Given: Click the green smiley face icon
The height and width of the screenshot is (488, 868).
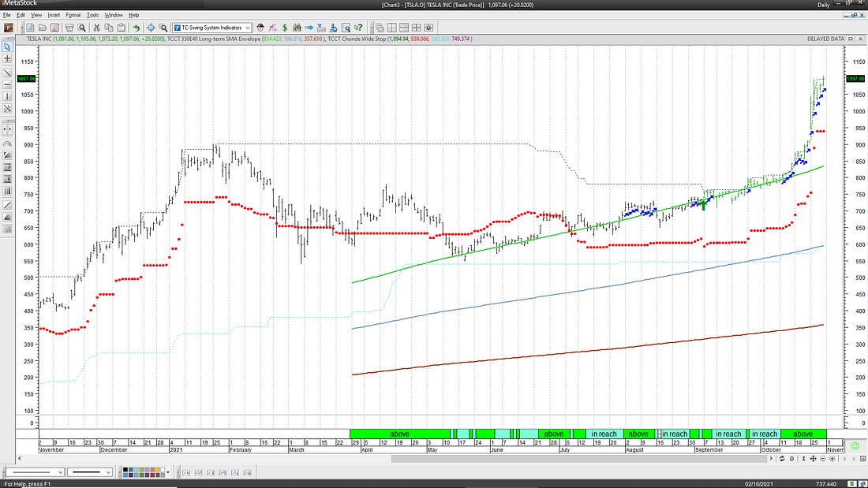Looking at the screenshot, I should tap(855, 446).
